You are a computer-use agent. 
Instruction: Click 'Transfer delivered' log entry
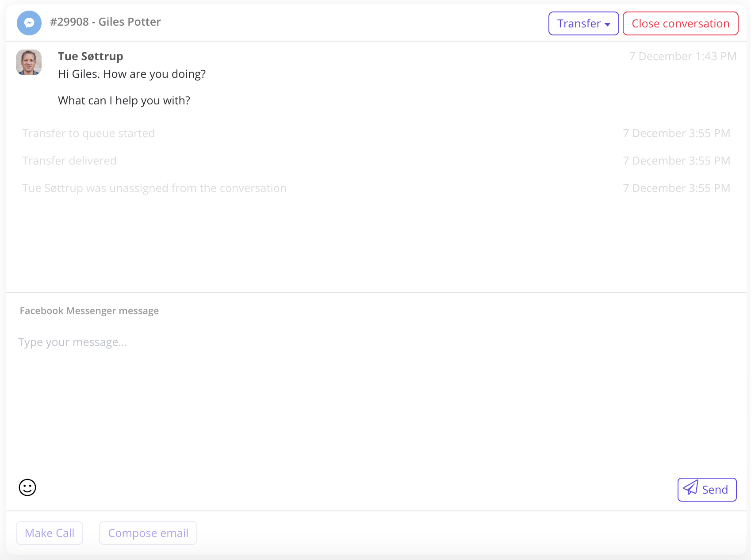pyautogui.click(x=69, y=161)
